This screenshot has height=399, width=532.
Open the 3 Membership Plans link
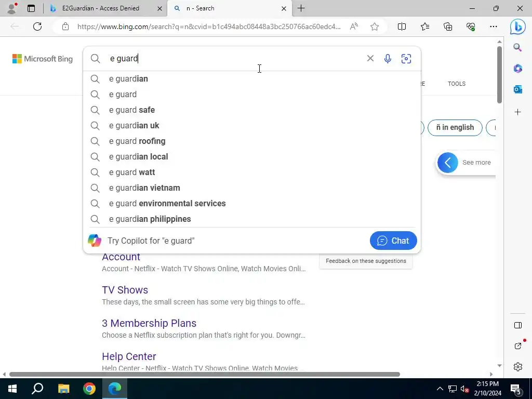pyautogui.click(x=149, y=323)
